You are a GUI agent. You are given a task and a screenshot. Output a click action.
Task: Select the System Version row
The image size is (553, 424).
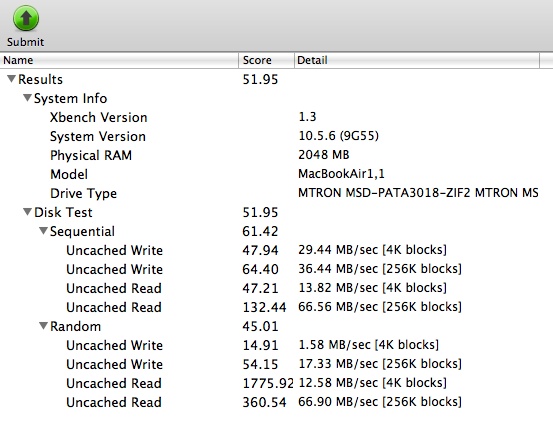[276, 136]
